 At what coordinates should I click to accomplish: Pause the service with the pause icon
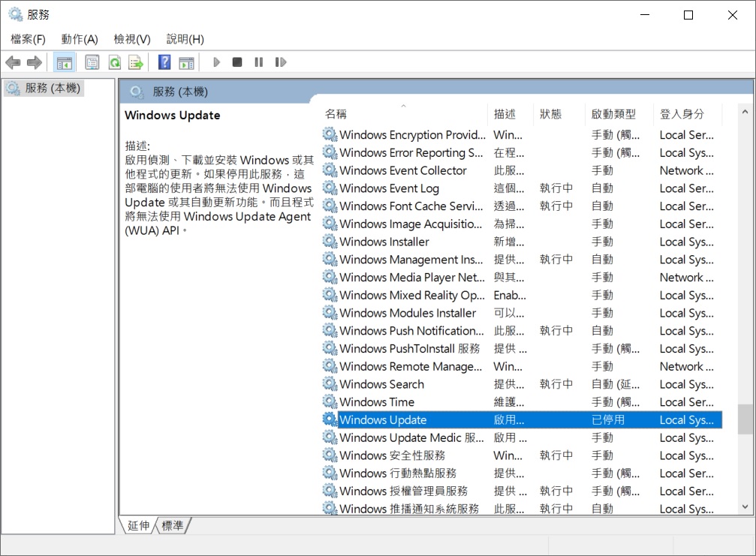(259, 62)
